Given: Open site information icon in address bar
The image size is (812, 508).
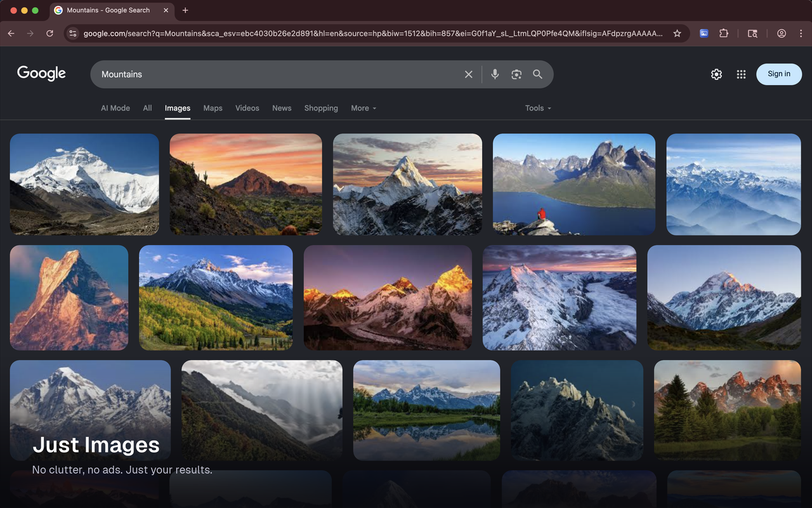Looking at the screenshot, I should 73,33.
